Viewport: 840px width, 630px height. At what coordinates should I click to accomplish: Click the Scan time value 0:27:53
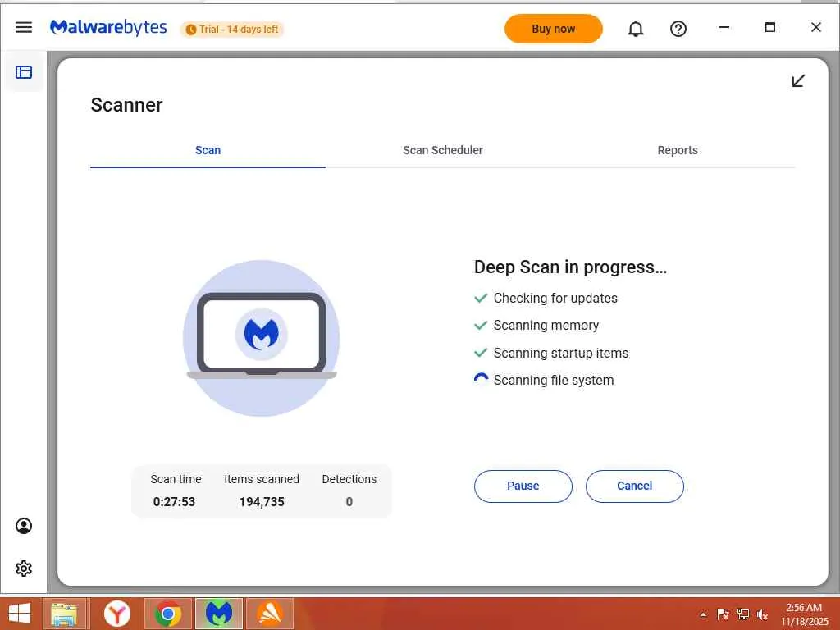coord(174,502)
